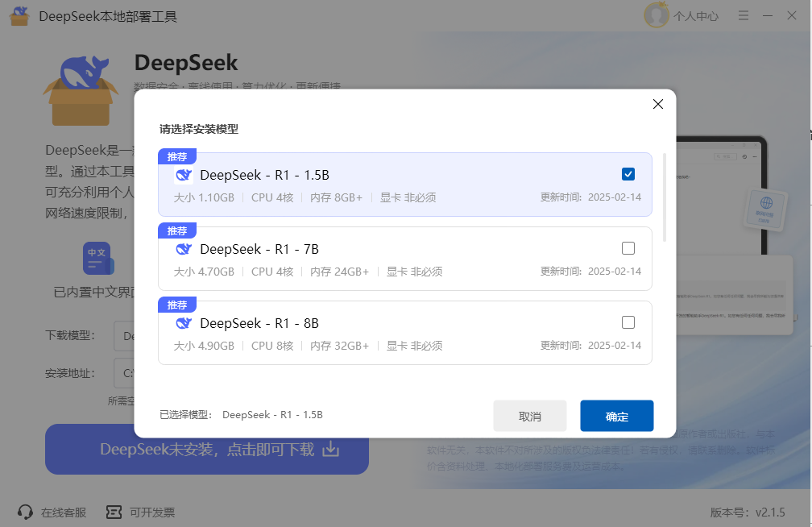Open the hamburger menu in title bar
The height and width of the screenshot is (527, 812).
tap(743, 15)
